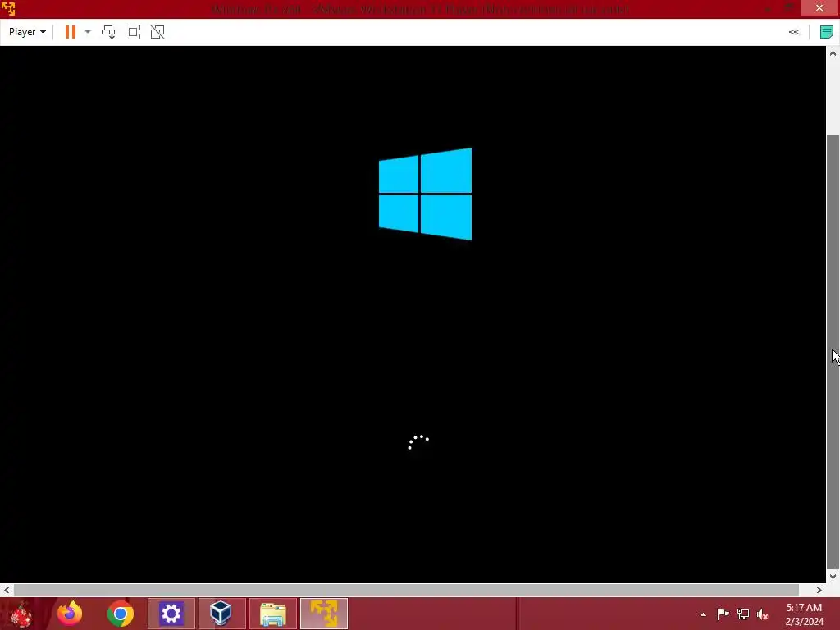Image resolution: width=840 pixels, height=630 pixels.
Task: Click the horizontal scrollbar left arrow
Action: [7, 590]
